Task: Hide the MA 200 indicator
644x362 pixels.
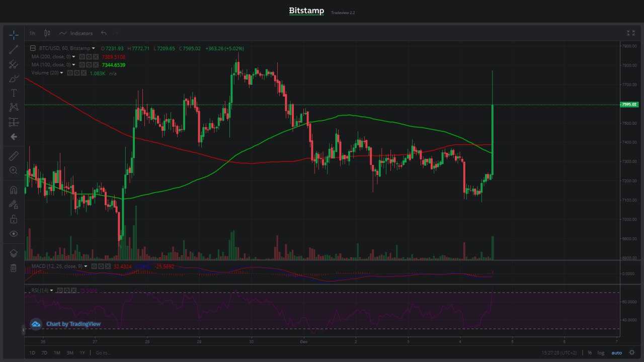Action: pos(82,57)
